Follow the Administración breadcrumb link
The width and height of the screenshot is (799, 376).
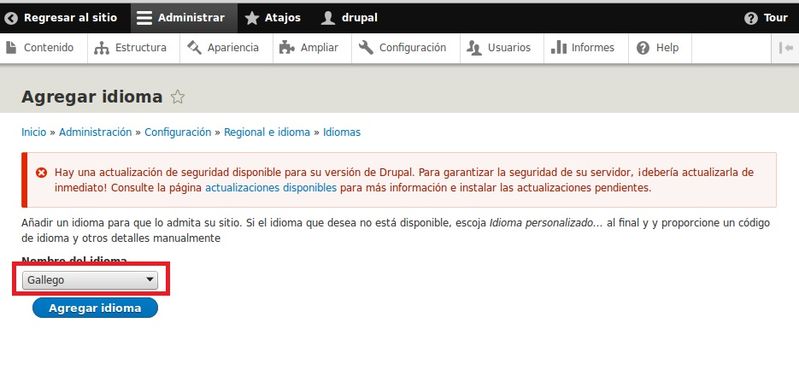point(95,132)
